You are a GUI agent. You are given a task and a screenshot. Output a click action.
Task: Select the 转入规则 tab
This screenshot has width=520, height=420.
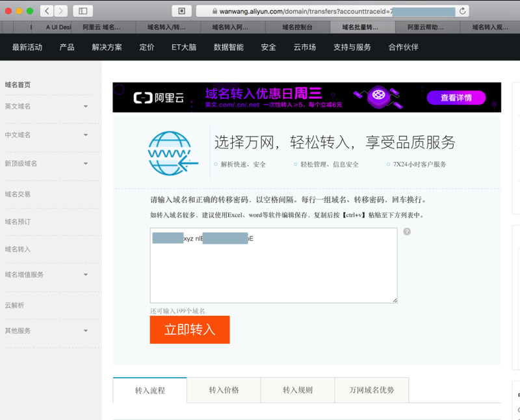(x=298, y=390)
